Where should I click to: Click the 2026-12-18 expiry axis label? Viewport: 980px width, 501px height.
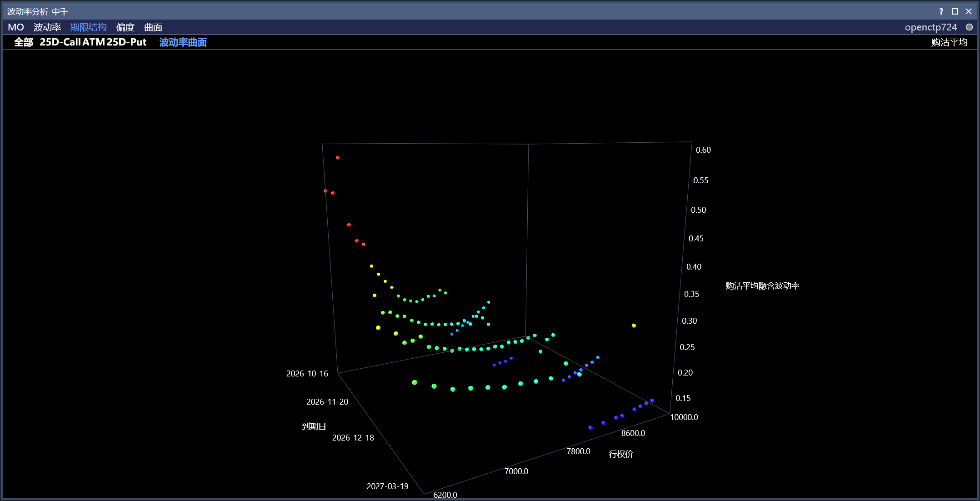[353, 438]
